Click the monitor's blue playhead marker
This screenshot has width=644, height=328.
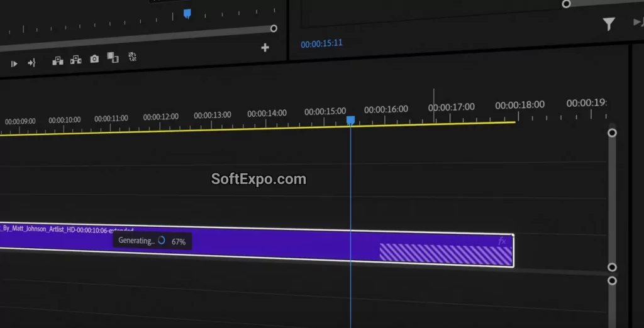187,14
